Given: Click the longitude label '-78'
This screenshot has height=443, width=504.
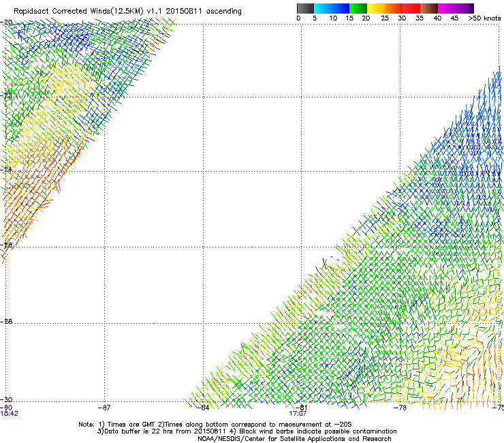Looking at the screenshot, I should [x=400, y=408].
